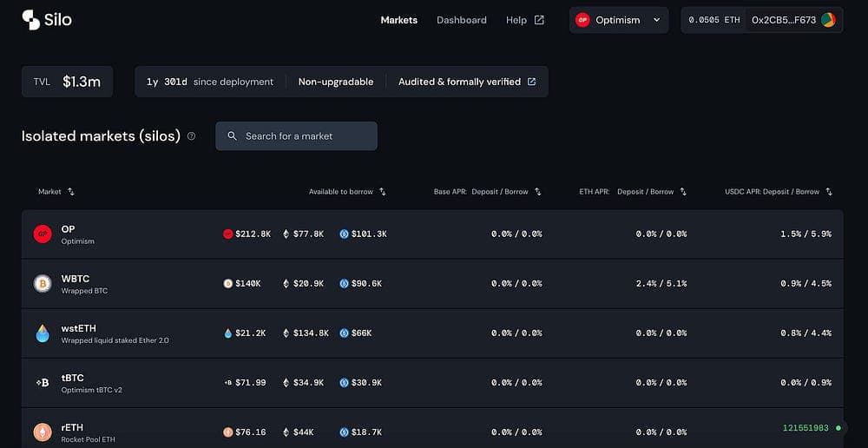Open the Markets tab
Image resolution: width=868 pixels, height=448 pixels.
(399, 20)
